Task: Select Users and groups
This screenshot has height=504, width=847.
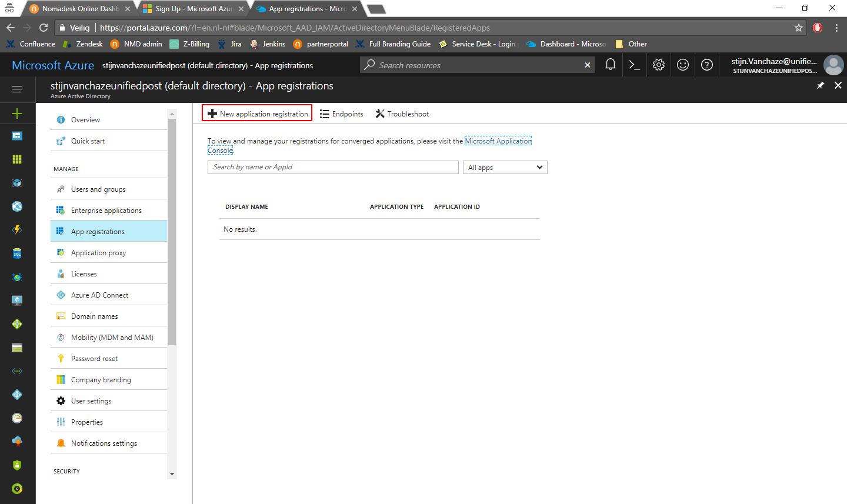Action: [x=109, y=189]
